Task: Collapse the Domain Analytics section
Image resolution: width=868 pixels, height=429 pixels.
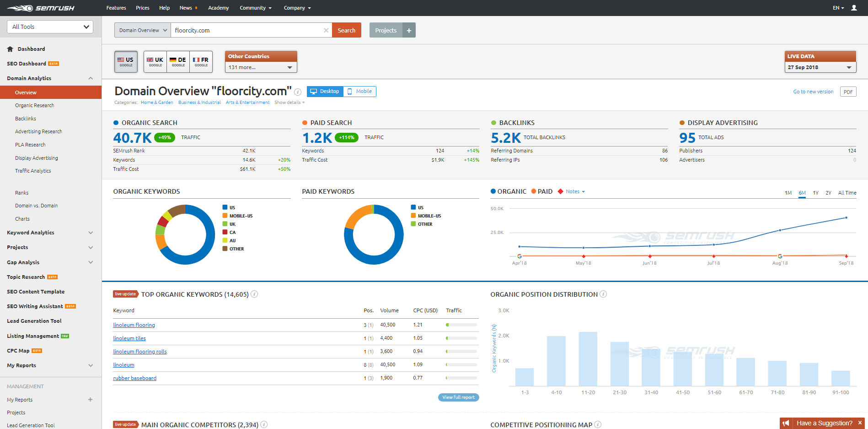Action: pos(91,78)
